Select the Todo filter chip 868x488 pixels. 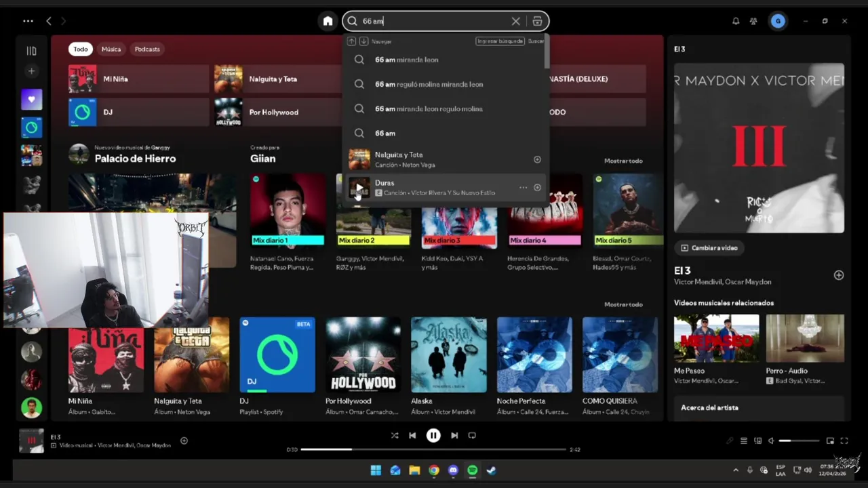[x=81, y=49]
